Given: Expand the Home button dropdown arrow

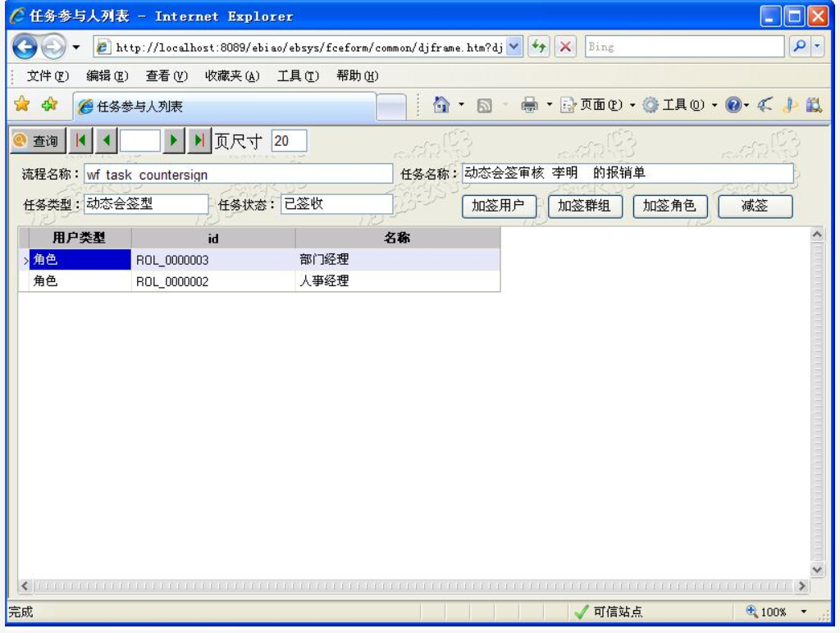Looking at the screenshot, I should point(461,104).
